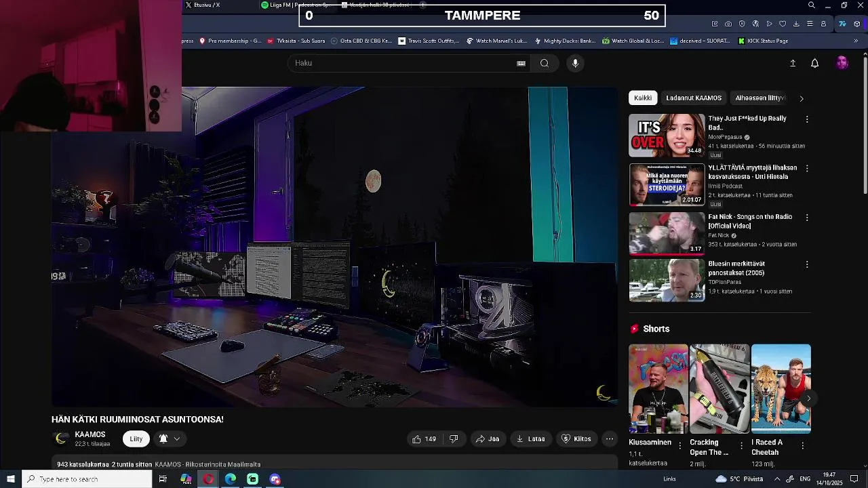Show more Shorts with next arrow
The height and width of the screenshot is (488, 868).
(x=808, y=399)
